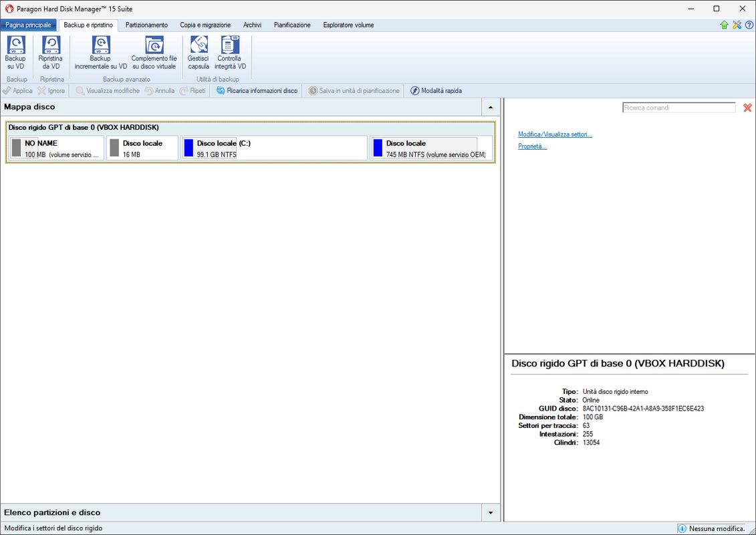Click Visualizza modifiche in toolbar

pos(108,91)
